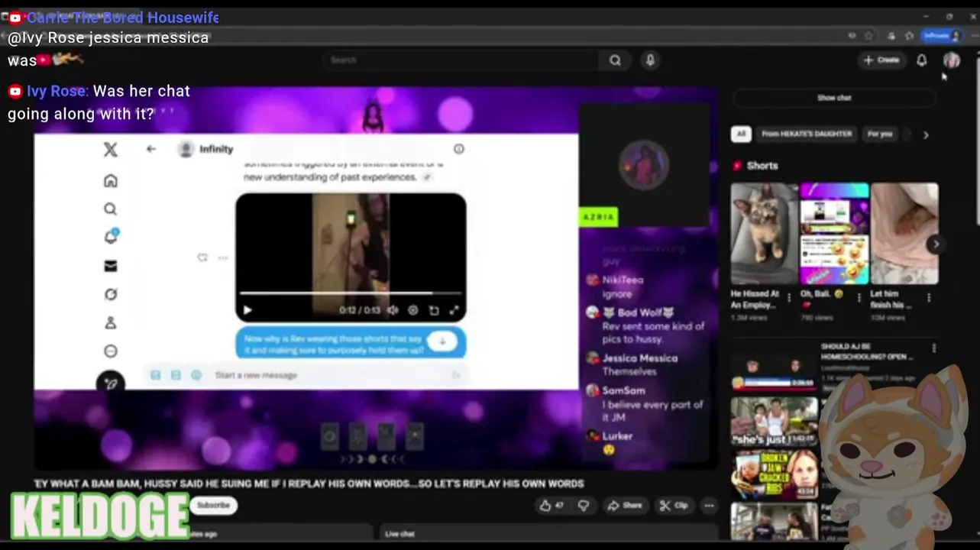Expand the embedded X video to fullscreen
The width and height of the screenshot is (980, 550).
(x=454, y=310)
